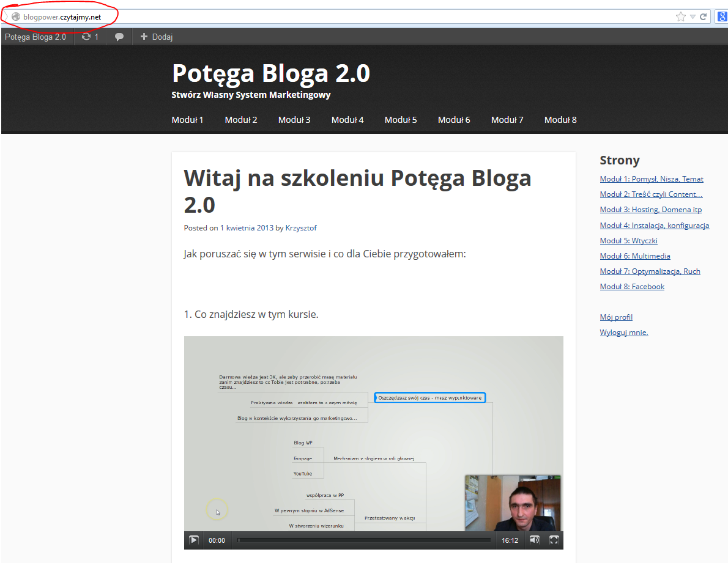Play the video with the play button

tap(193, 540)
